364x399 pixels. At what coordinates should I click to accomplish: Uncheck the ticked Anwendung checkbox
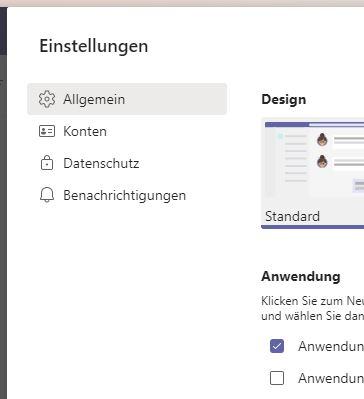[277, 346]
